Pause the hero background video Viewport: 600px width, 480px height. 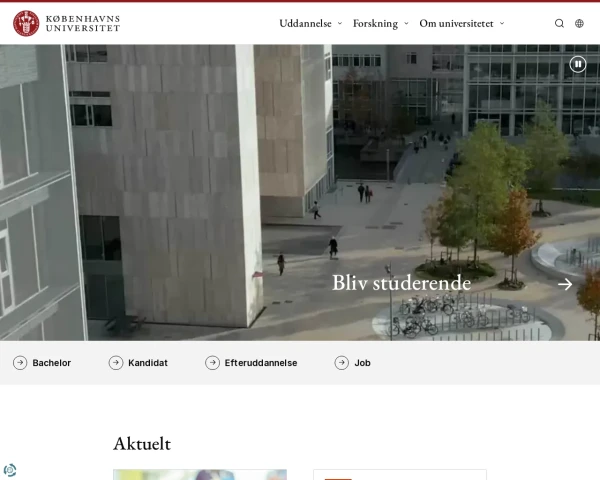pyautogui.click(x=578, y=64)
